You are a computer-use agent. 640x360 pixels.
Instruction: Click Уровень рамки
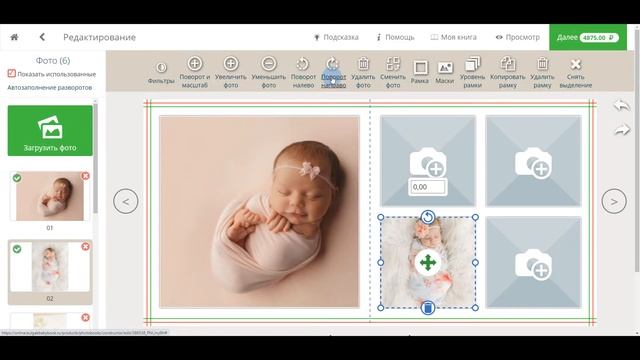[472, 72]
